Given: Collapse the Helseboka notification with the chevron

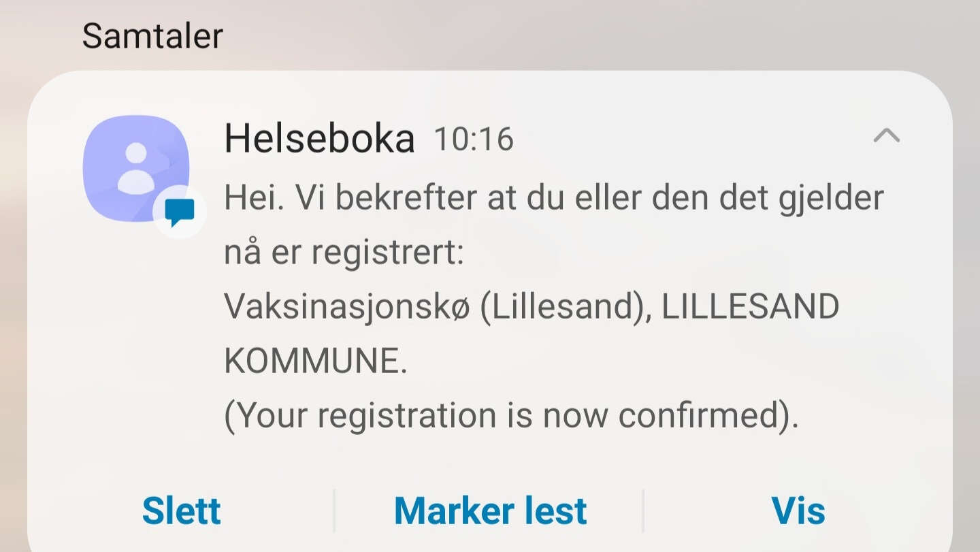Looking at the screenshot, I should [x=886, y=136].
